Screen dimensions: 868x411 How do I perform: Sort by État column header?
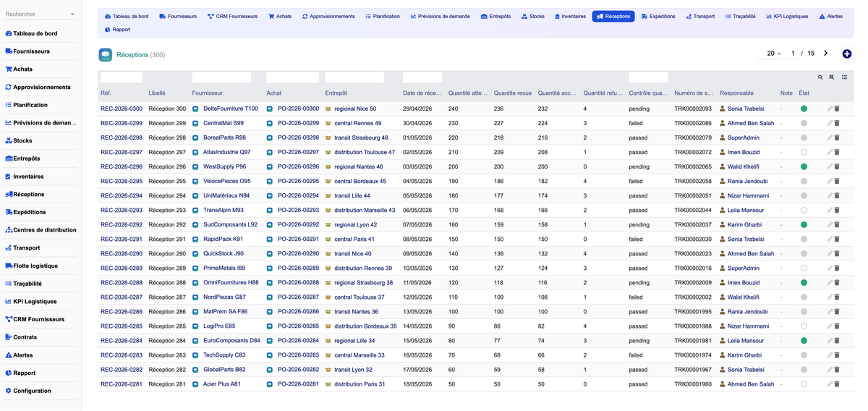[804, 93]
